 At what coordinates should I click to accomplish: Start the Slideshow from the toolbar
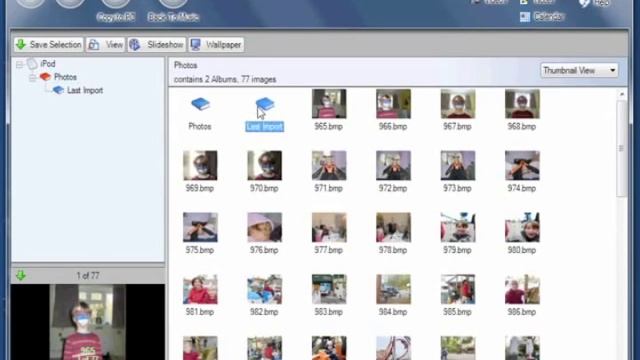pyautogui.click(x=157, y=44)
